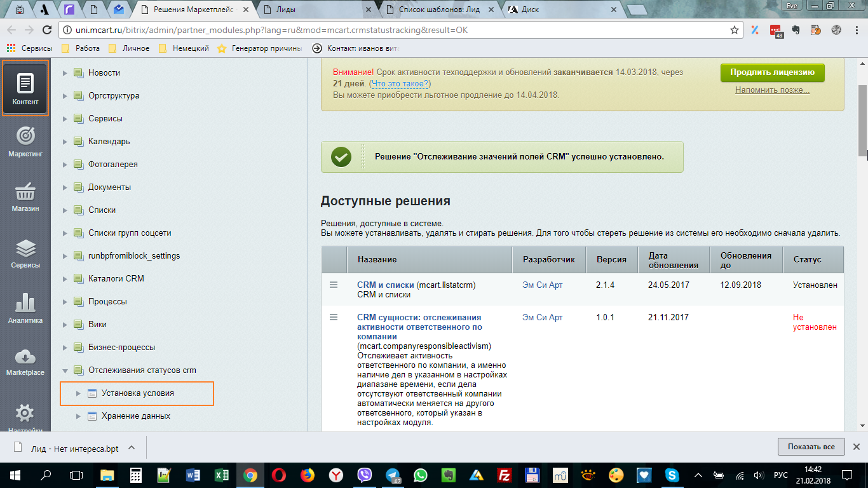This screenshot has width=868, height=488.
Task: Switch to the Аналитика sidebar section
Action: pos(25,308)
